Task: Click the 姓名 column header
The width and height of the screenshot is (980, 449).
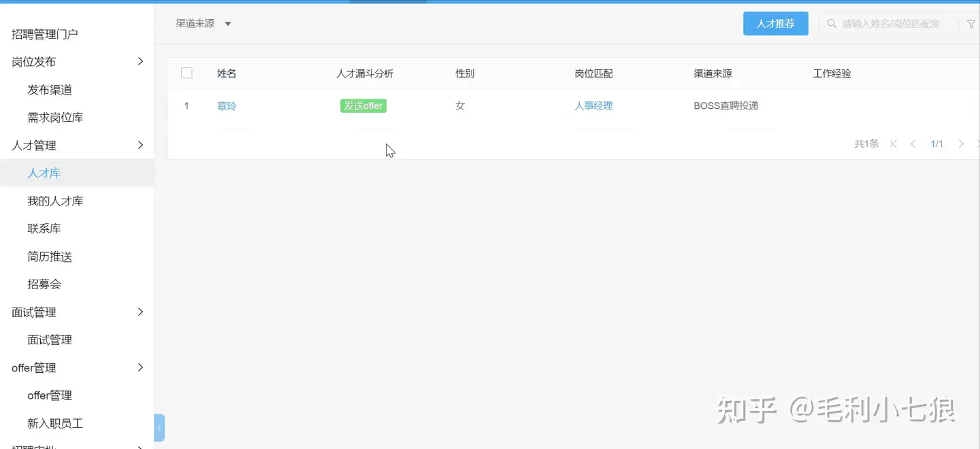Action: coord(227,73)
